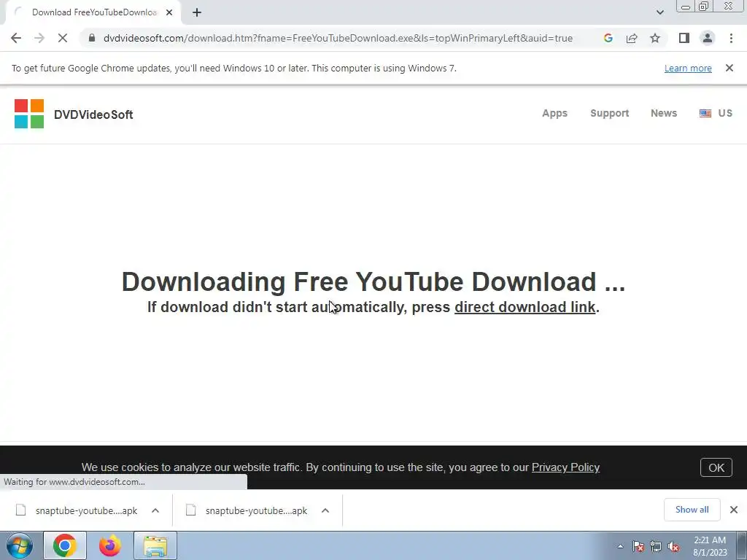The height and width of the screenshot is (560, 747).
Task: Click the lock site info icon
Action: [92, 38]
